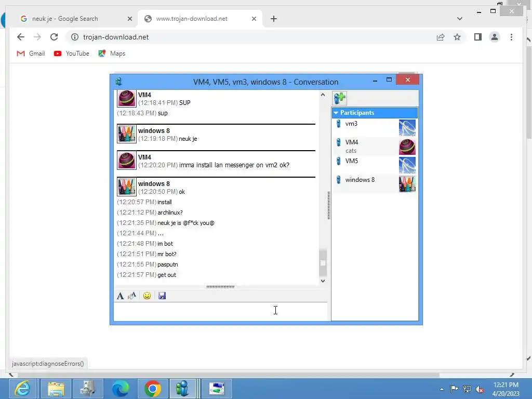The width and height of the screenshot is (532, 399).
Task: Open a new Chrome tab
Action: coord(274,19)
